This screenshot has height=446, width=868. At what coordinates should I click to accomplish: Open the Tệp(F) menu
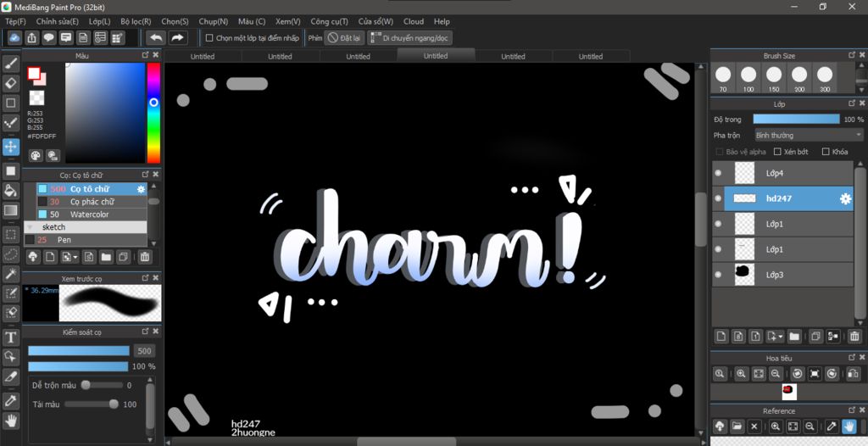[15, 21]
